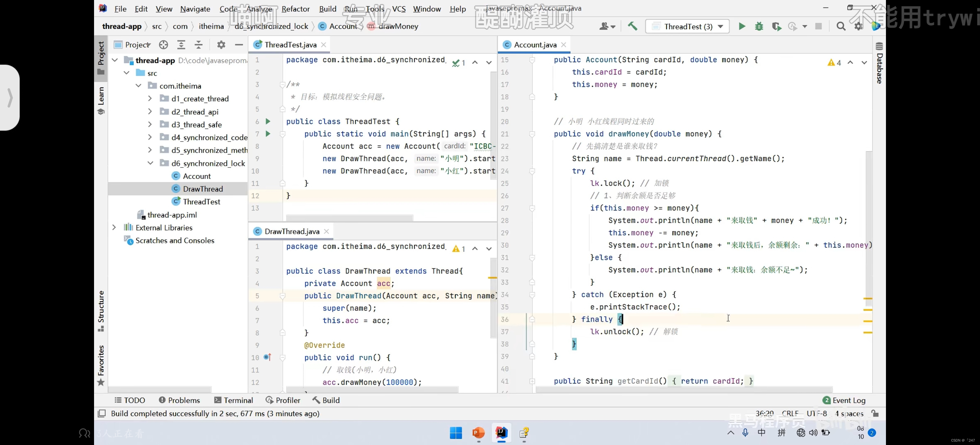Click the Stop square icon in toolbar
The width and height of the screenshot is (980, 445).
[x=818, y=26]
